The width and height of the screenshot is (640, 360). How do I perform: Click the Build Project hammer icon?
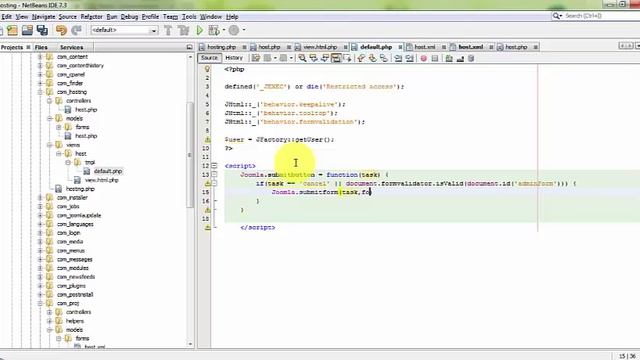[168, 30]
